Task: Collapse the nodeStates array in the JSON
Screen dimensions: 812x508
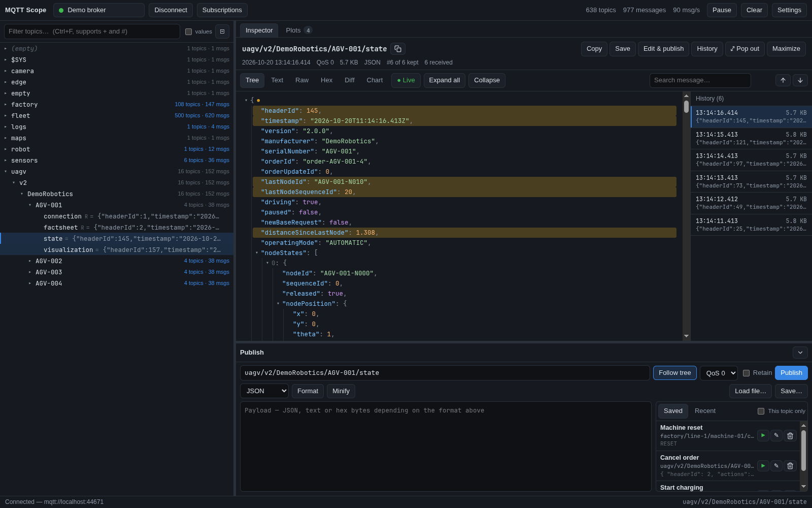Action: point(257,253)
